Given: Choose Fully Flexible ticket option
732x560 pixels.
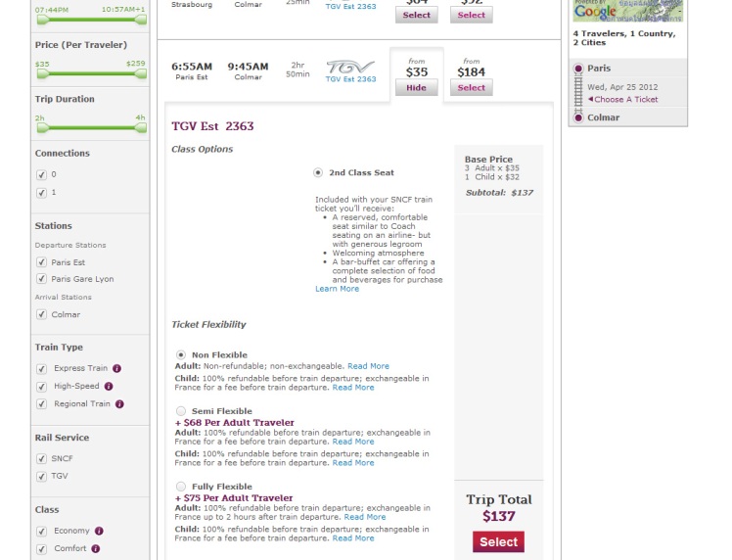Looking at the screenshot, I should (x=181, y=487).
